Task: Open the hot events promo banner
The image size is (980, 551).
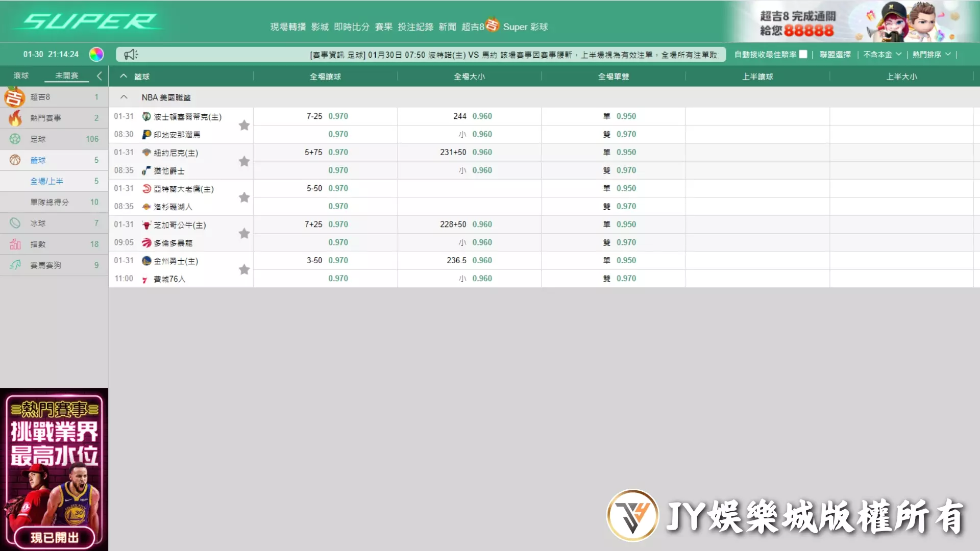Action: point(54,469)
